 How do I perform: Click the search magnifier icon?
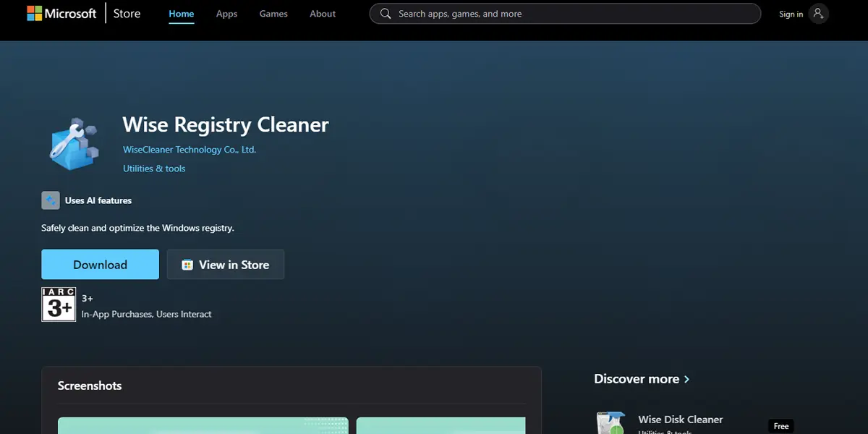point(386,13)
